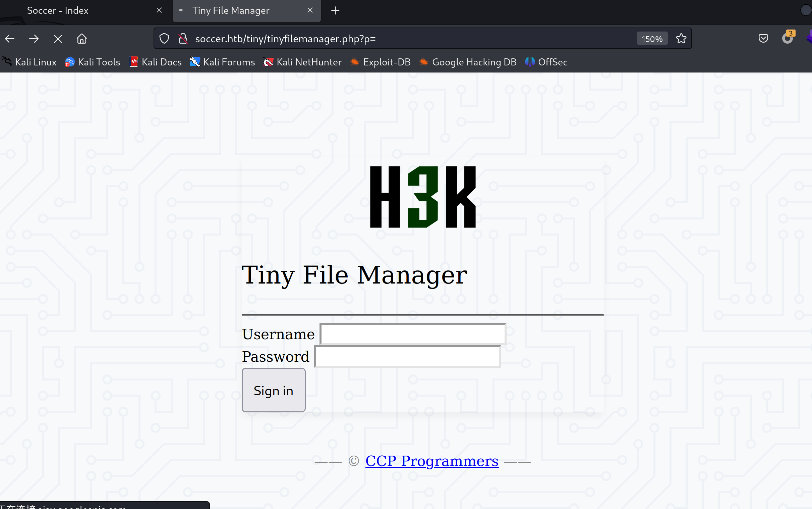
Task: Open the CCP Programmers link
Action: (x=431, y=461)
